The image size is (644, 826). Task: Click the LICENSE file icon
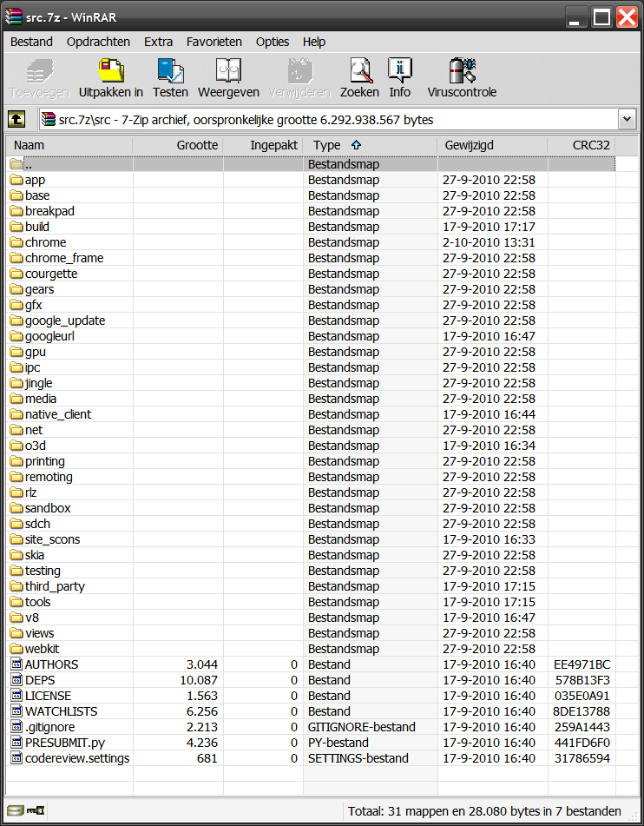(16, 696)
